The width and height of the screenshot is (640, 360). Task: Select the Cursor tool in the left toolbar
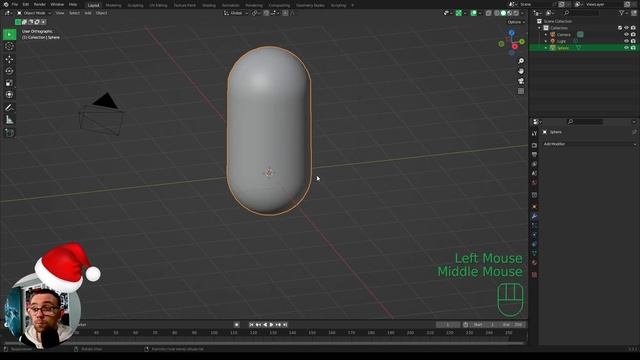coord(9,47)
